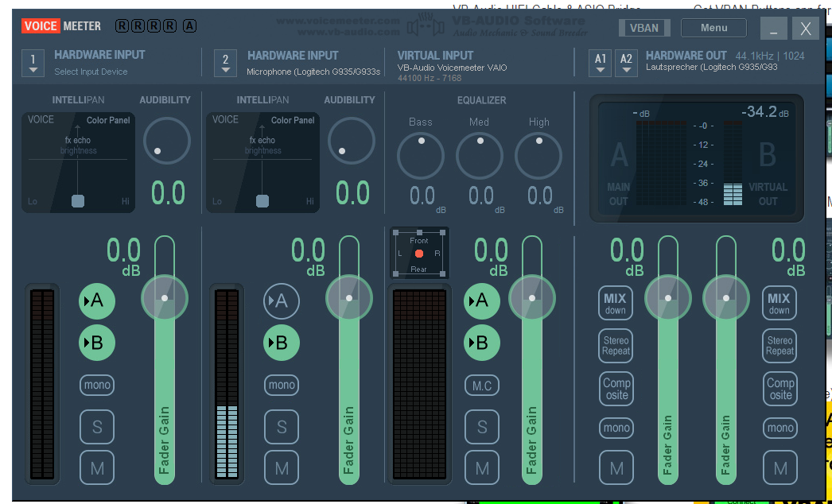The image size is (832, 504).
Task: Solo Hardware Input 2 strip
Action: pos(282,427)
